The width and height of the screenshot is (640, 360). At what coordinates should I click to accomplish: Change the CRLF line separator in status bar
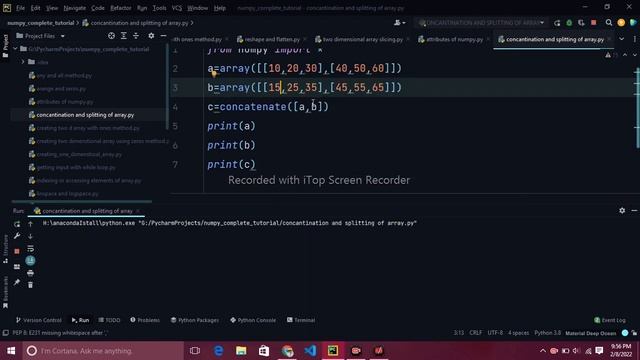[x=476, y=333]
